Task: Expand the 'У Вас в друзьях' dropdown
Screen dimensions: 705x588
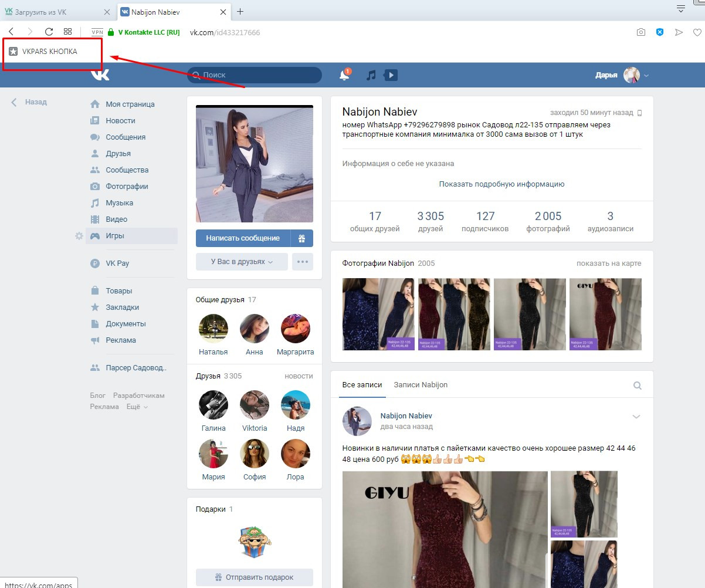Action: [x=242, y=262]
